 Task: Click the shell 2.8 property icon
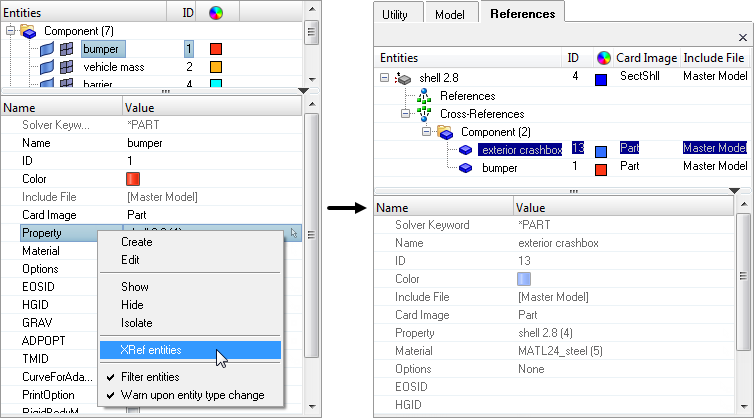[403, 78]
